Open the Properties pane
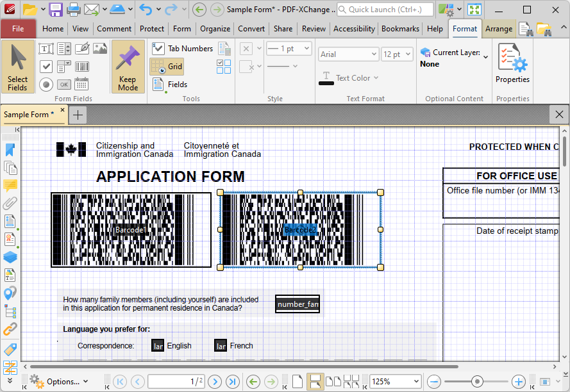 (512, 61)
